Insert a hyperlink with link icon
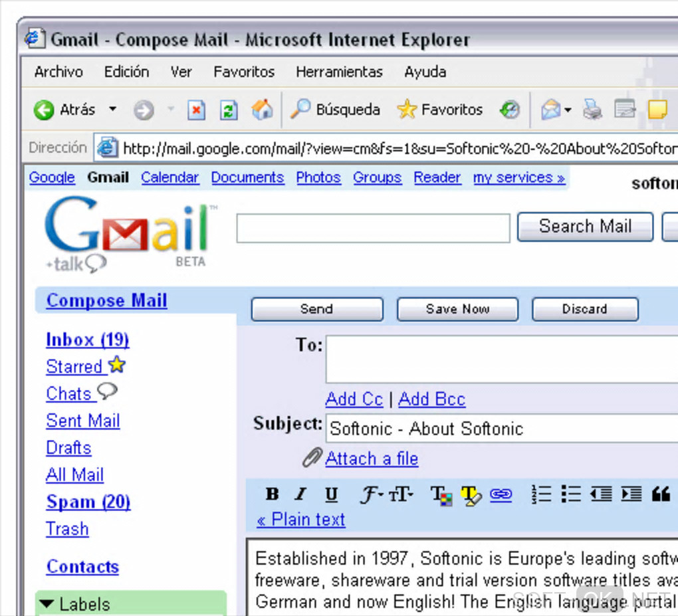 pyautogui.click(x=501, y=494)
